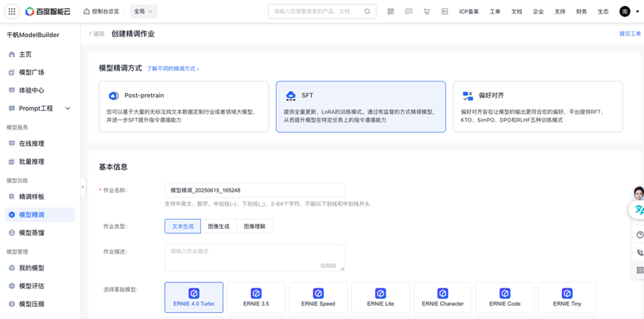Open 工单 in top navigation

point(495,11)
